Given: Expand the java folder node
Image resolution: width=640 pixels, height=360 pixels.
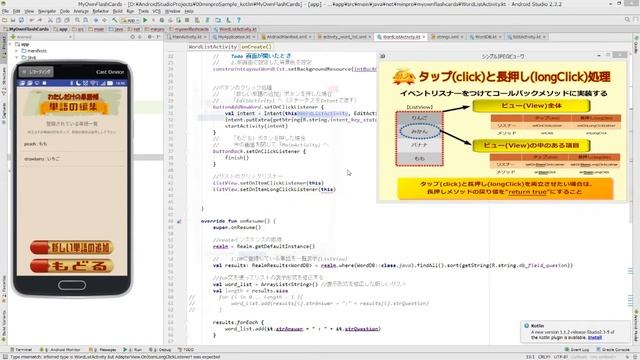Looking at the screenshot, I should (x=17, y=58).
